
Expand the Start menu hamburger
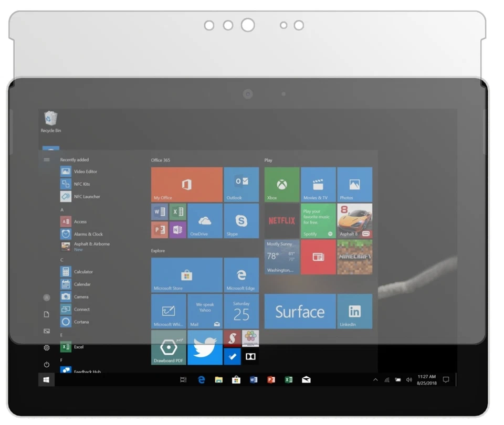[x=46, y=160]
